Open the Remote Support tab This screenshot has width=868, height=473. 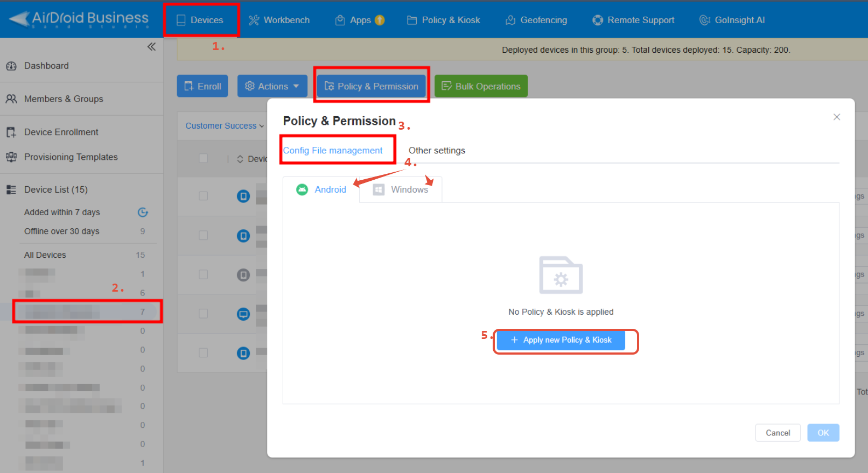(633, 20)
